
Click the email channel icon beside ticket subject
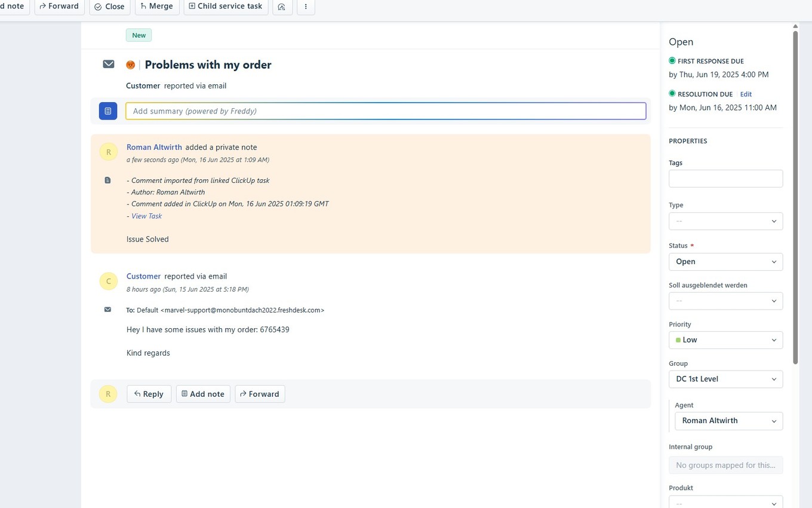coord(108,64)
